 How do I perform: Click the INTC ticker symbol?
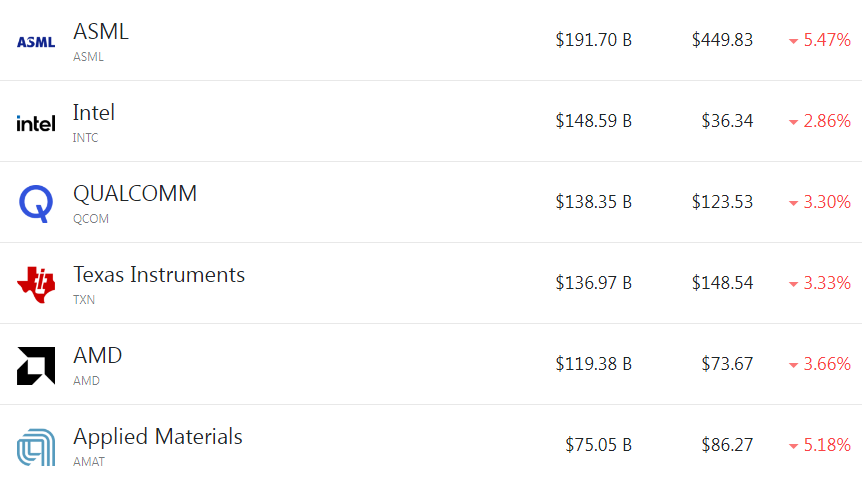(86, 138)
